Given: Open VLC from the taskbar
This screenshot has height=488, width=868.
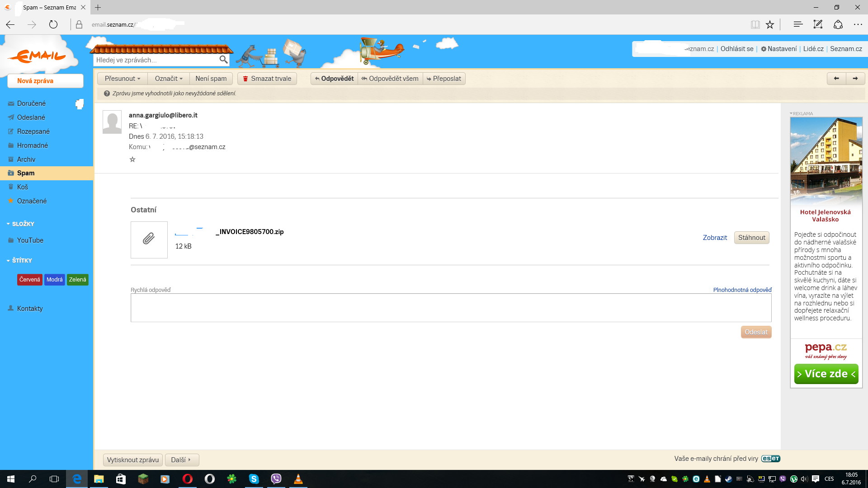Looking at the screenshot, I should click(298, 479).
